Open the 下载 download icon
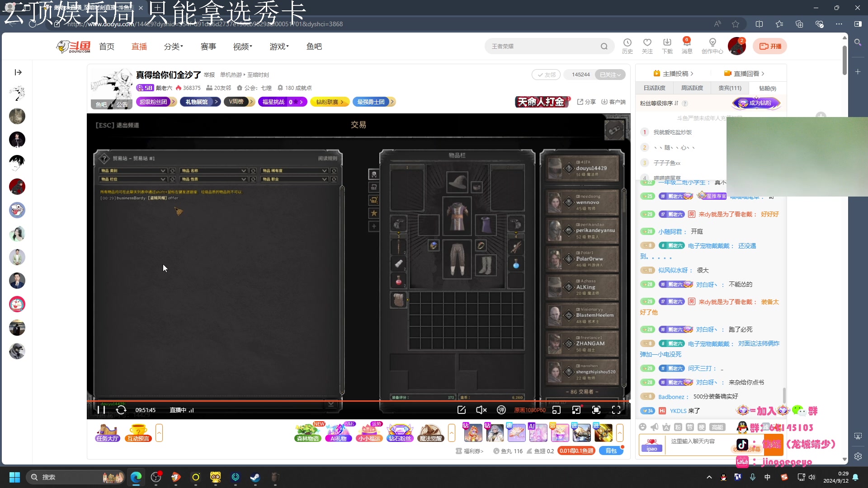This screenshot has height=488, width=868. coord(667,46)
